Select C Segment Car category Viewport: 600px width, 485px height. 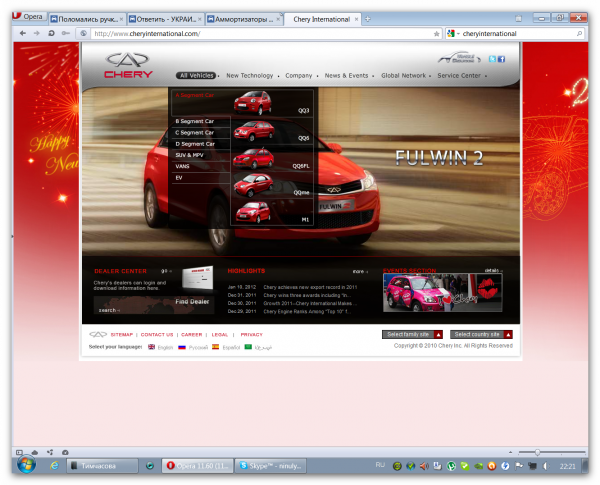click(194, 132)
